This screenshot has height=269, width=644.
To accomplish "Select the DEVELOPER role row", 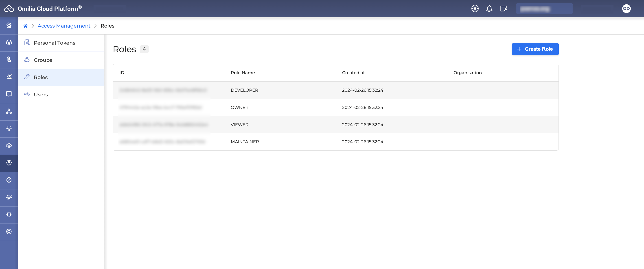I will [335, 90].
